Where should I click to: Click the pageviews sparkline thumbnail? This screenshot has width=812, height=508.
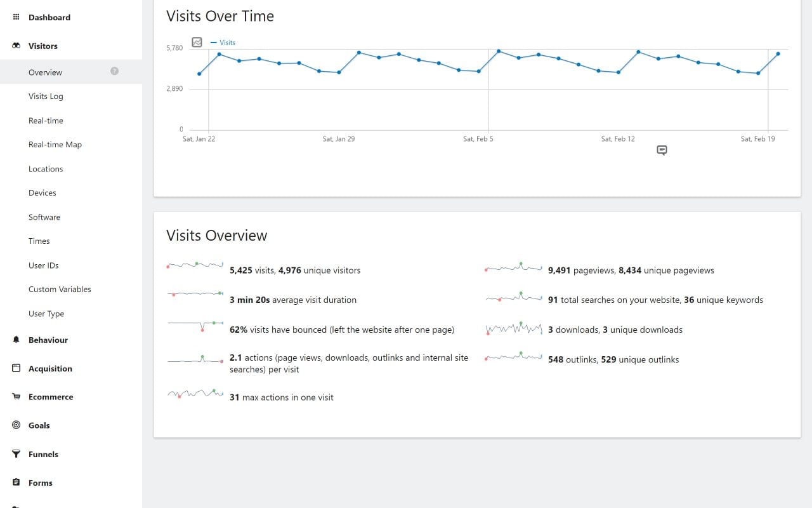coord(513,267)
